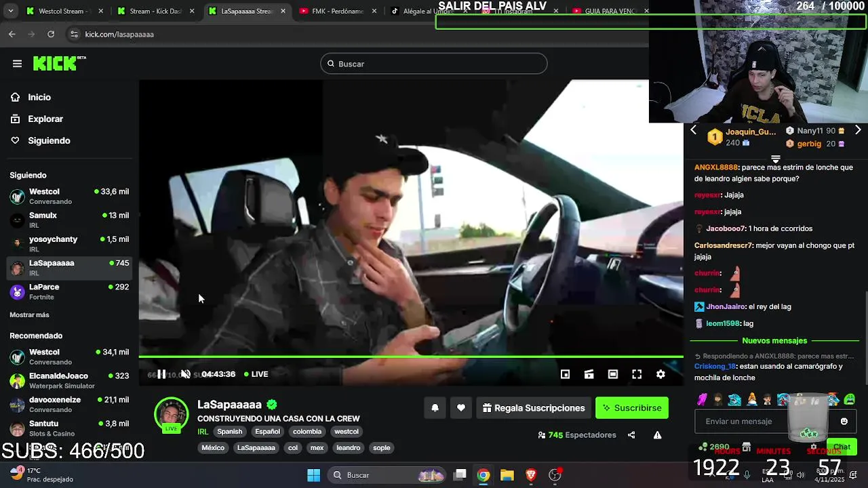Report the stream via warning icon
The image size is (868, 488).
pyautogui.click(x=657, y=435)
